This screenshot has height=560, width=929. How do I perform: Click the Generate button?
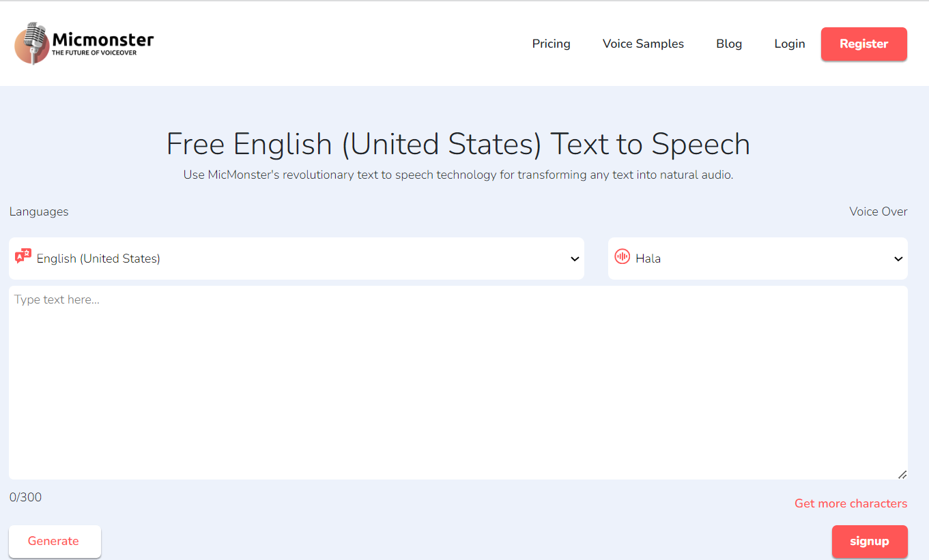pyautogui.click(x=55, y=541)
